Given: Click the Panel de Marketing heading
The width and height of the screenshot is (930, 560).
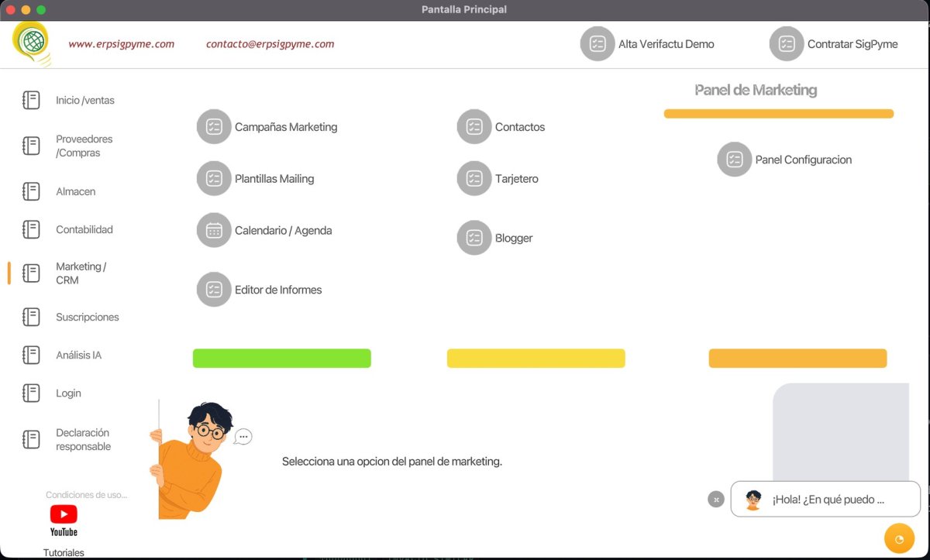Looking at the screenshot, I should pyautogui.click(x=756, y=91).
